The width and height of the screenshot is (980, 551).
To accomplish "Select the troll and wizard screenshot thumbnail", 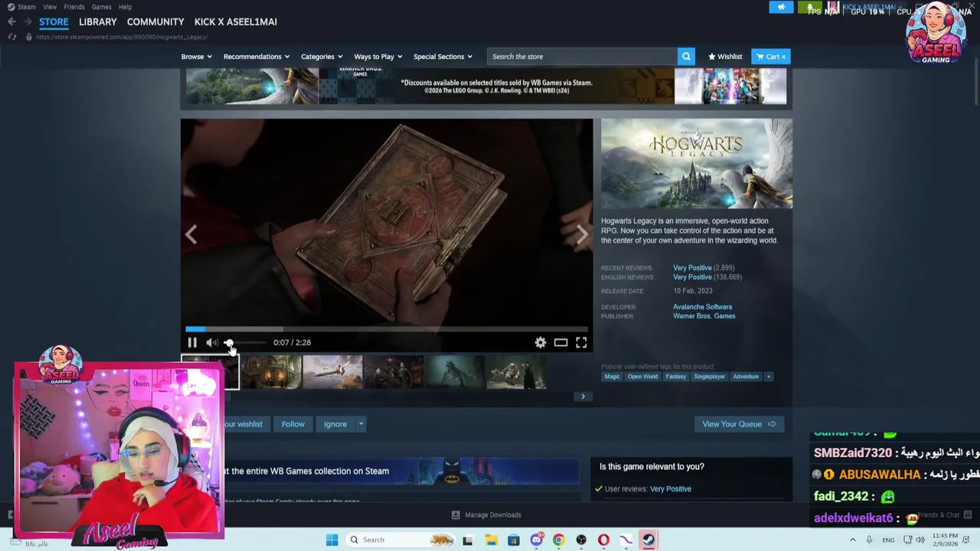I will tap(516, 373).
